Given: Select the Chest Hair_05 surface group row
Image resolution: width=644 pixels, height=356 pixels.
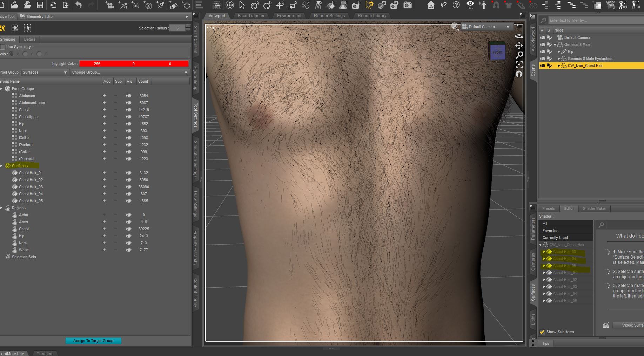Looking at the screenshot, I should pos(95,201).
